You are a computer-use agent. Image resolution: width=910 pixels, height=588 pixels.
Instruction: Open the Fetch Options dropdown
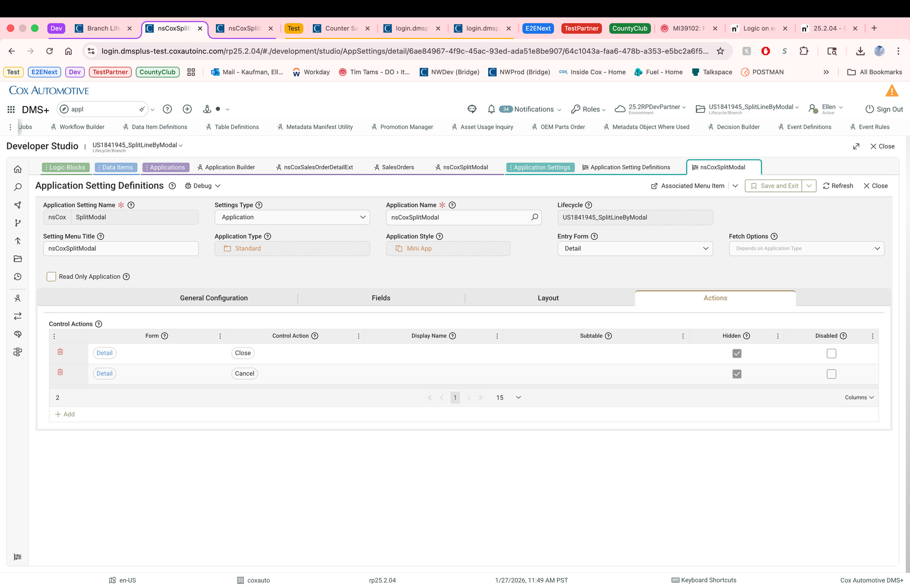pyautogui.click(x=806, y=248)
